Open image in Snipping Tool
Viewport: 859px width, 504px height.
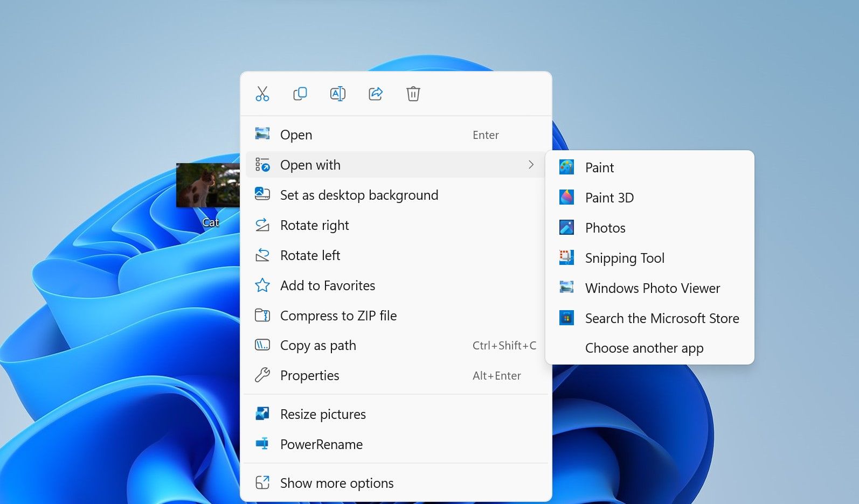coord(624,258)
